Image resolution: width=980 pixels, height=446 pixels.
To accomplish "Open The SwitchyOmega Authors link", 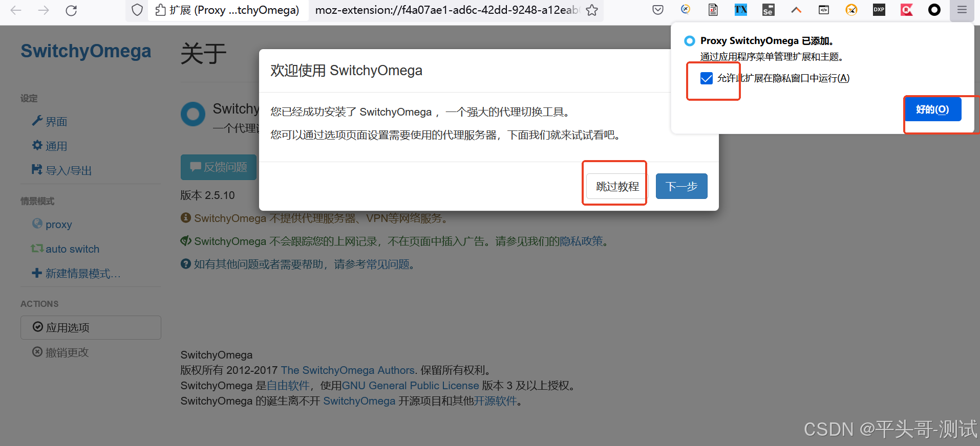I will (348, 370).
